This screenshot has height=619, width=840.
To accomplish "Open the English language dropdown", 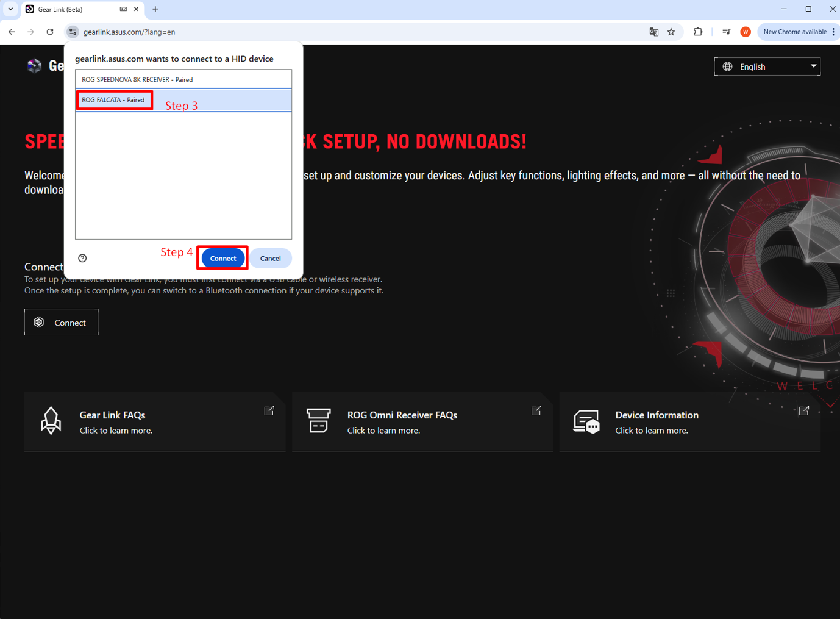I will (x=767, y=66).
